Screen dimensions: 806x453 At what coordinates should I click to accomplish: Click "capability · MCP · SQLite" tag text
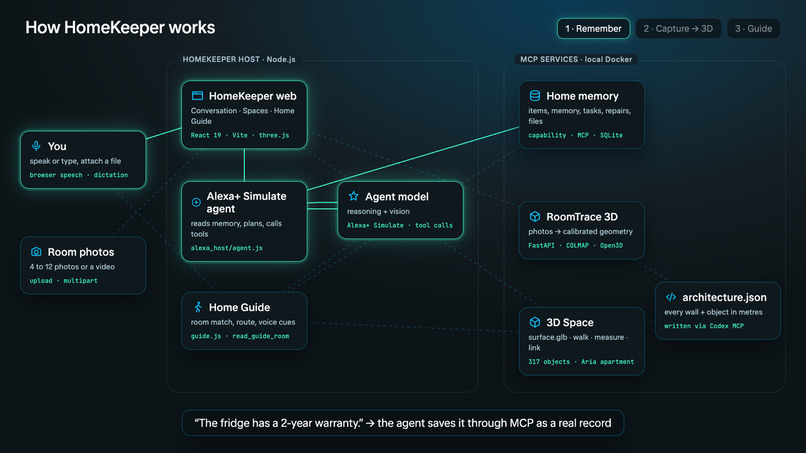point(575,135)
